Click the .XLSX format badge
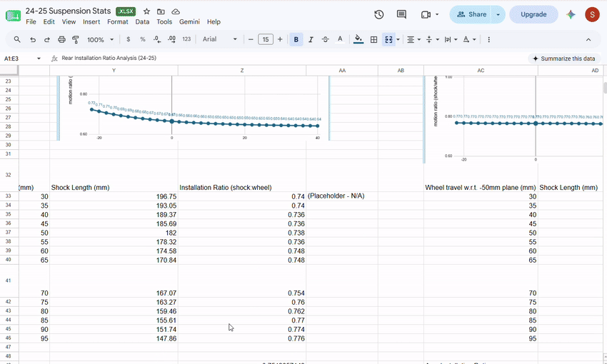Image resolution: width=607 pixels, height=364 pixels. click(x=126, y=11)
